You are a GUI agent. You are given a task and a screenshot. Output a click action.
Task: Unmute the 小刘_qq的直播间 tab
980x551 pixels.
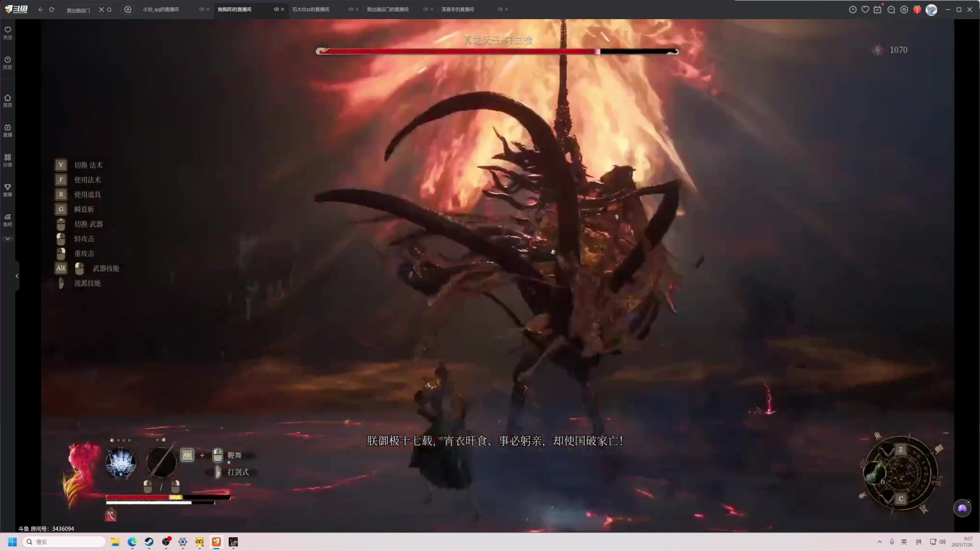(x=201, y=9)
